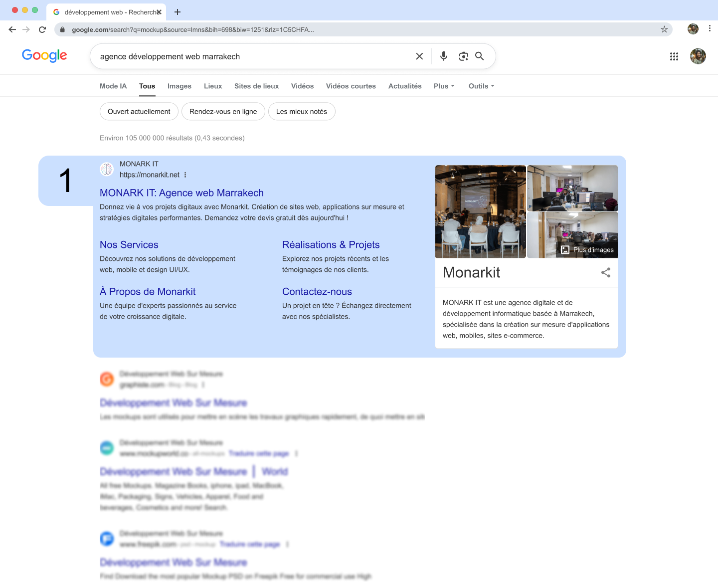Apply the Rendez-vous en ligne filter
This screenshot has width=718, height=588.
(x=223, y=112)
